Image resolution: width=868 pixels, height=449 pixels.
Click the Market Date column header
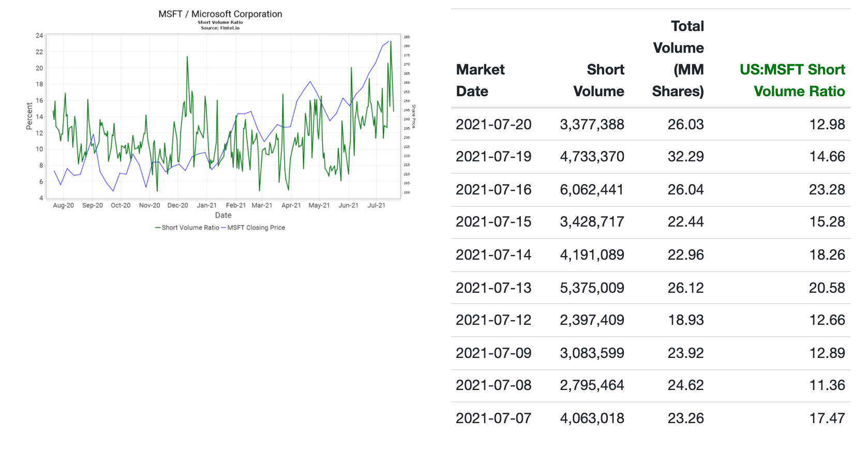(x=480, y=80)
